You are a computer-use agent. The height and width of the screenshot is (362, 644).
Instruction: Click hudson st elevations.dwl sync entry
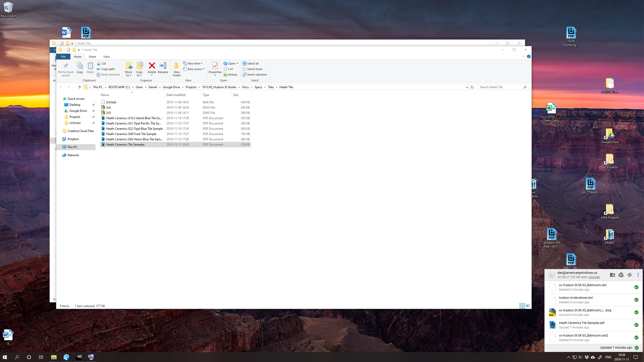coord(594,300)
